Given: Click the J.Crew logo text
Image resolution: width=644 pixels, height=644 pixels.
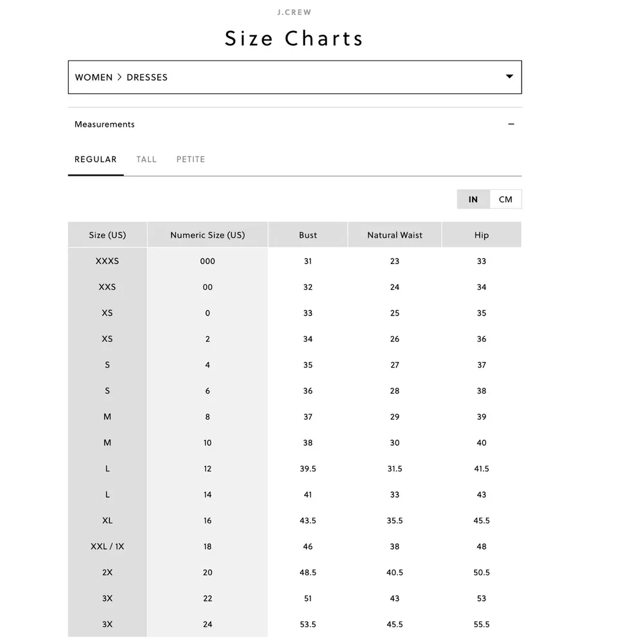Looking at the screenshot, I should pos(294,12).
